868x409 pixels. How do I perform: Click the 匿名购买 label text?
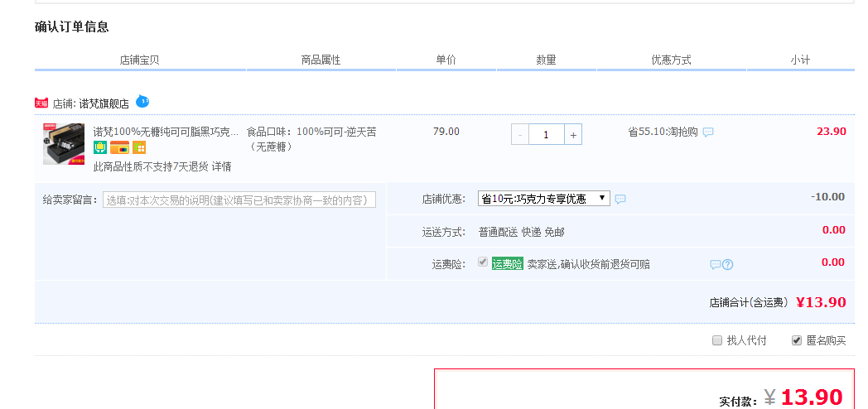coord(826,340)
